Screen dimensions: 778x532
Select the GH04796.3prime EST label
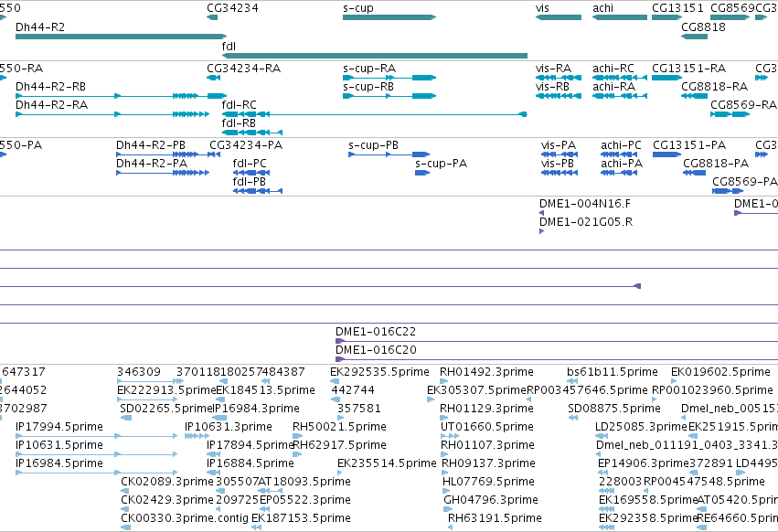[491, 500]
